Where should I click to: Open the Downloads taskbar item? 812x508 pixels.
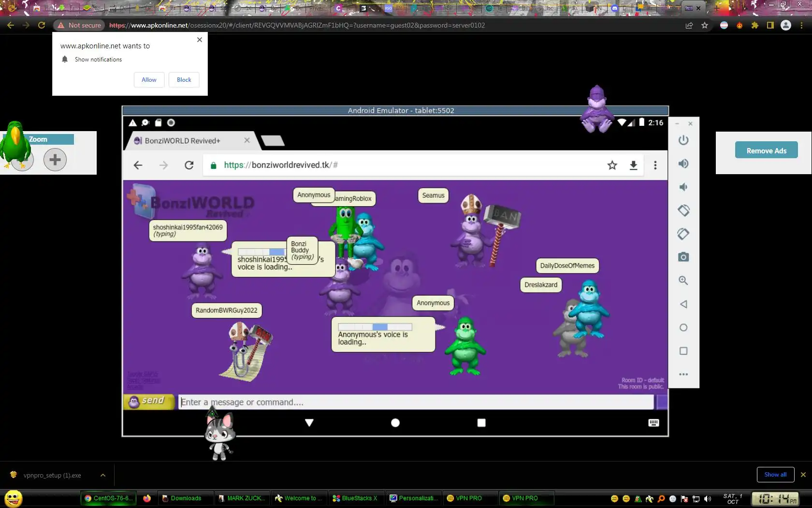[186, 498]
